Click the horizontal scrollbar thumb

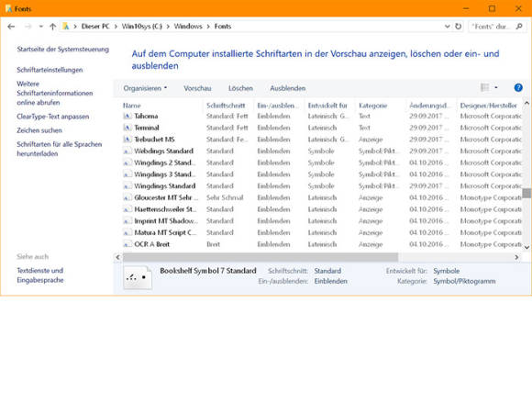tap(260, 257)
